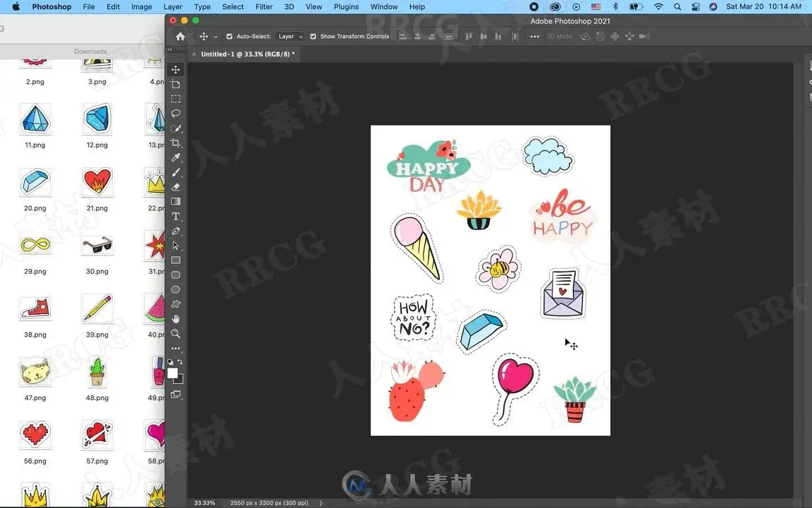This screenshot has height=508, width=812.
Task: Select the Eraser tool
Action: click(176, 187)
